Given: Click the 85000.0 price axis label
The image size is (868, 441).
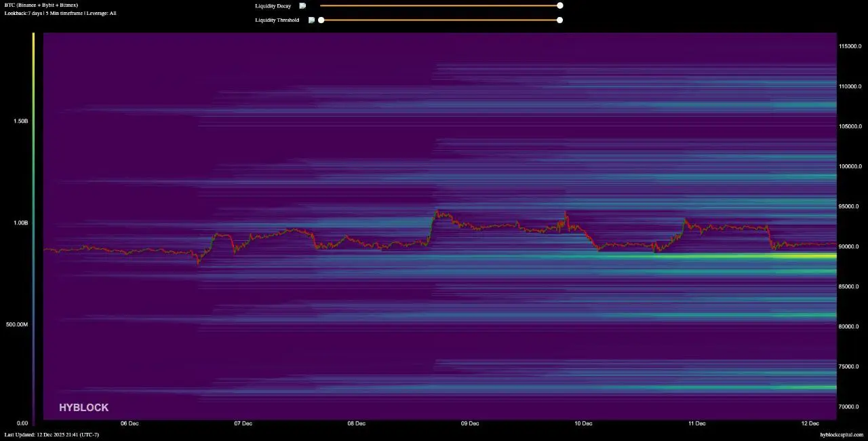Looking at the screenshot, I should (x=848, y=286).
